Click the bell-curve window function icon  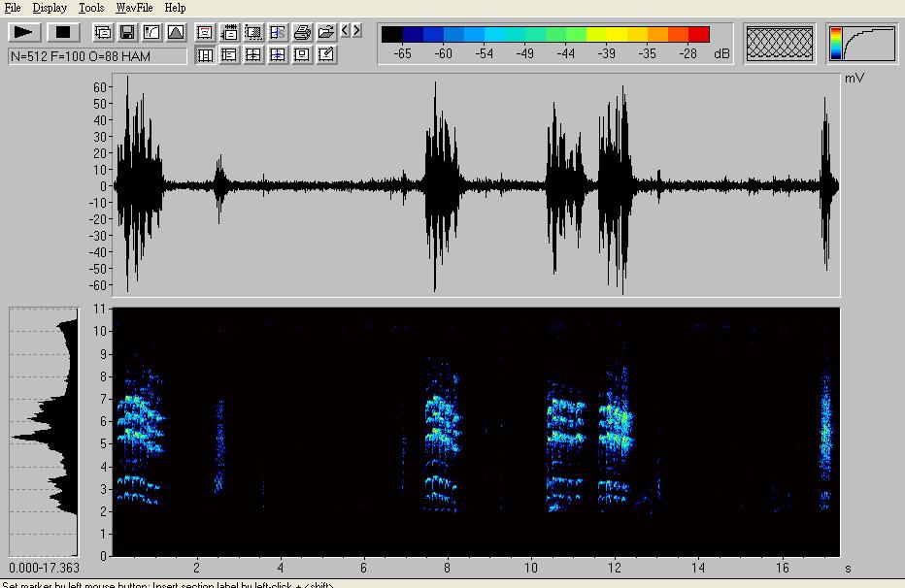176,32
